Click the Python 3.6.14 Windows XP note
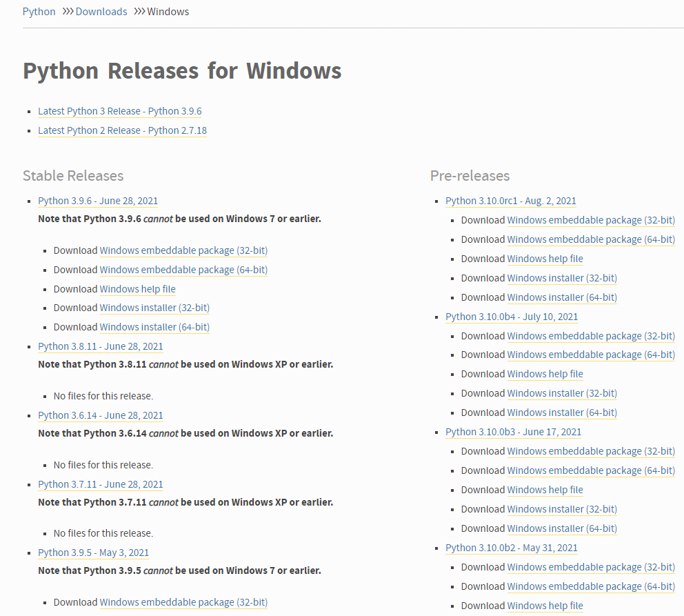 (x=185, y=433)
